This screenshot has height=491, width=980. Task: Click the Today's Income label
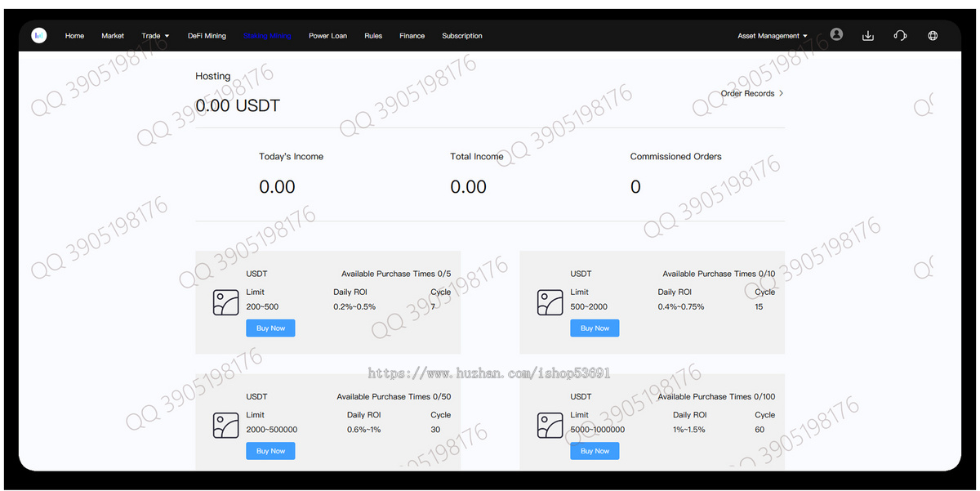pos(291,156)
